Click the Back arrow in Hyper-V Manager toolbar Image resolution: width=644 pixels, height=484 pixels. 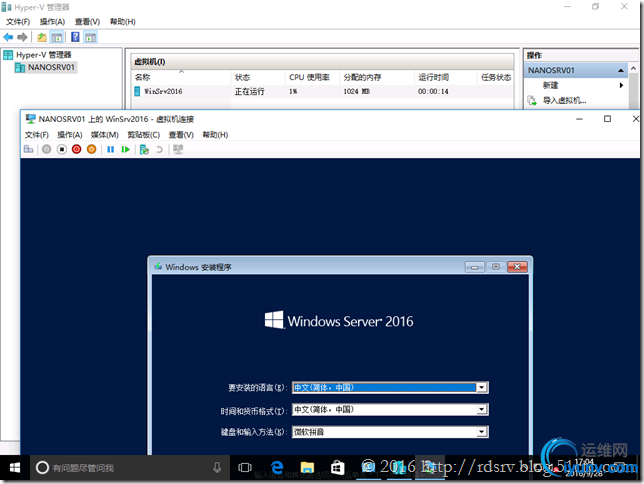coord(8,37)
